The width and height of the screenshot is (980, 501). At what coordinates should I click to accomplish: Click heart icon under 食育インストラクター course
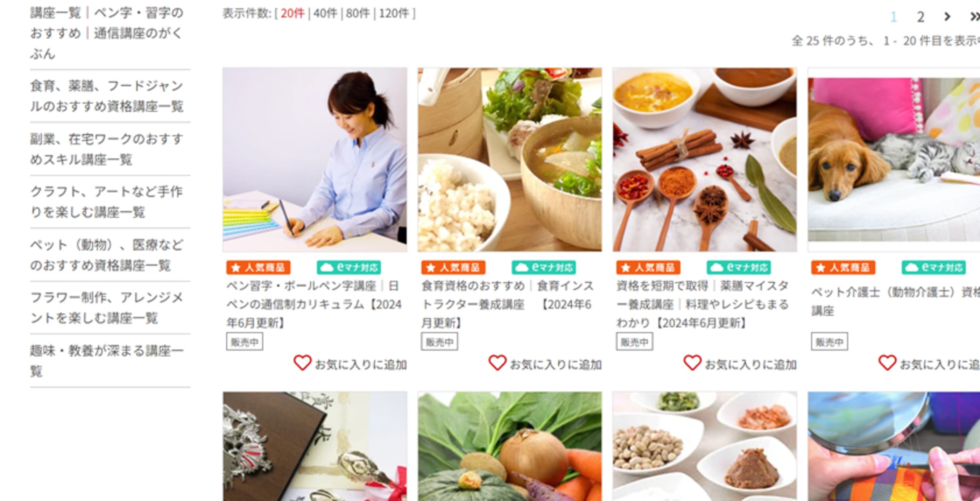[x=497, y=363]
